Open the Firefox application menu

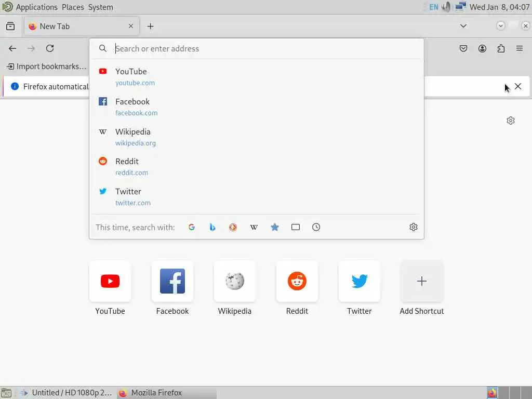[520, 48]
